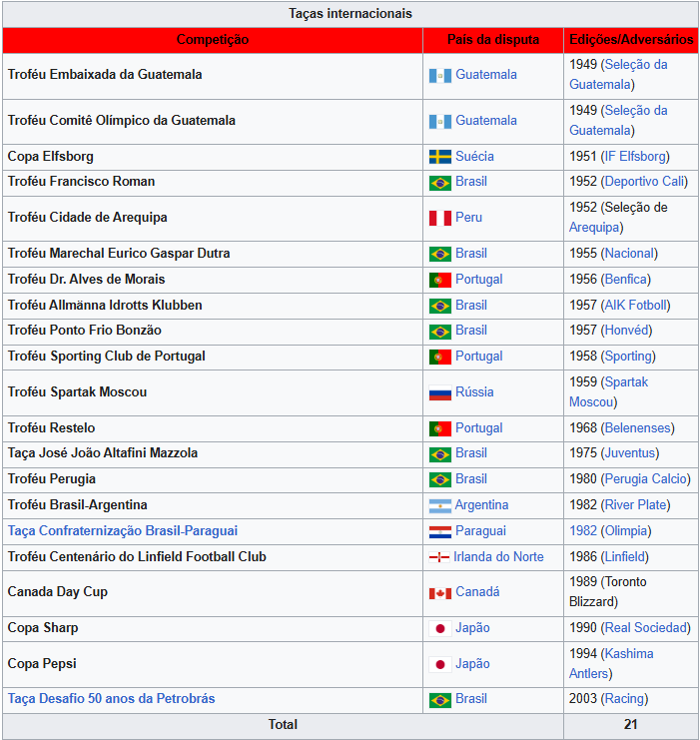Open Portugal link in Troféu Restelo row
The image size is (700, 740).
tap(478, 428)
